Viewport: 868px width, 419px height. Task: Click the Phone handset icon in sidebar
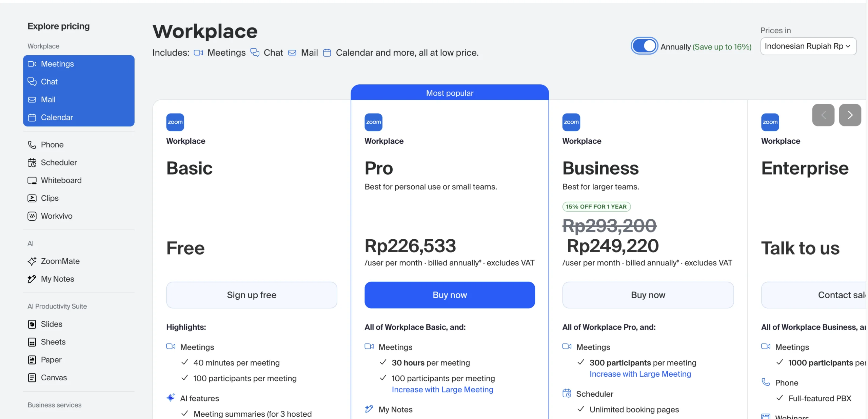(x=32, y=145)
